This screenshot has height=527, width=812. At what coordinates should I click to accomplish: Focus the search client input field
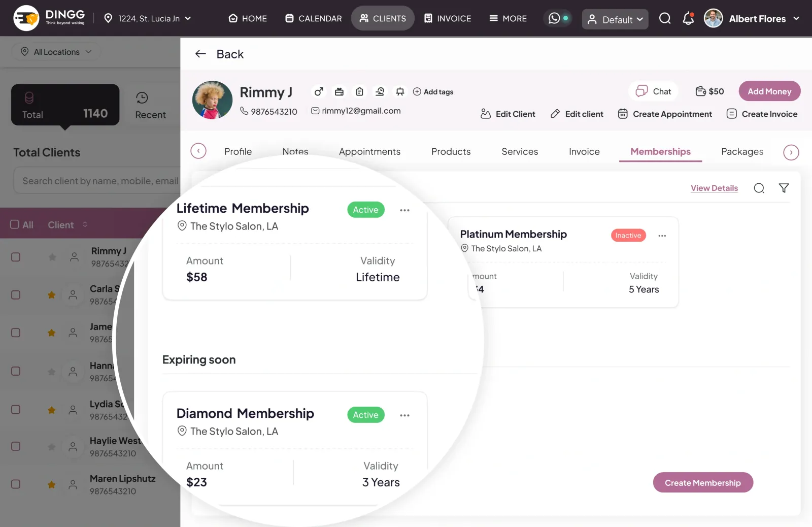click(97, 181)
